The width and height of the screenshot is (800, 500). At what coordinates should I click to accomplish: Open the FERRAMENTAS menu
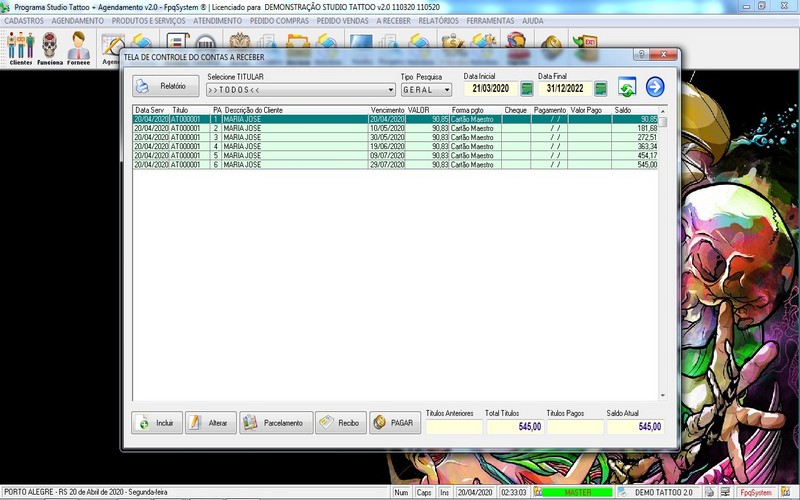point(490,21)
